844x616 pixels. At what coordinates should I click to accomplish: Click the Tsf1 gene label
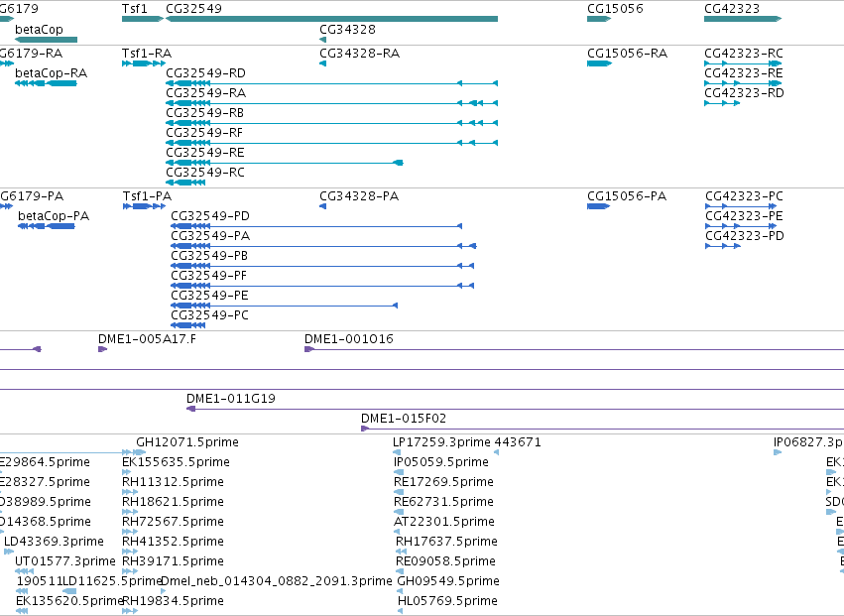point(134,9)
